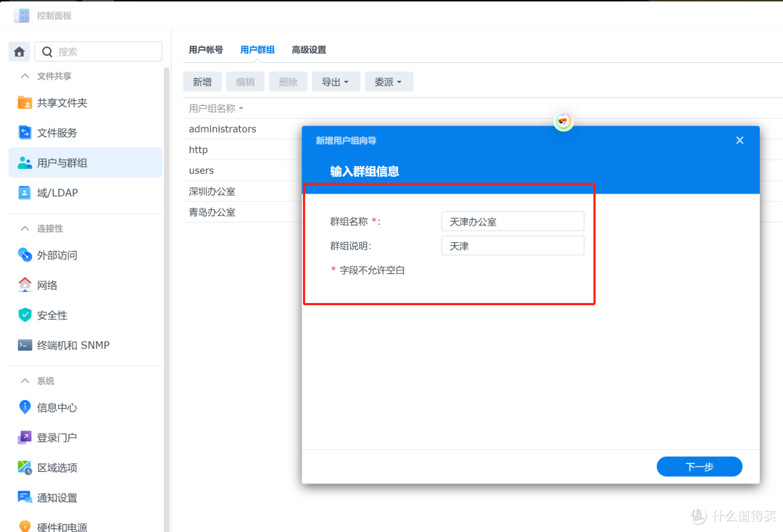Select the administrators group row
The height and width of the screenshot is (532, 783).
point(242,129)
